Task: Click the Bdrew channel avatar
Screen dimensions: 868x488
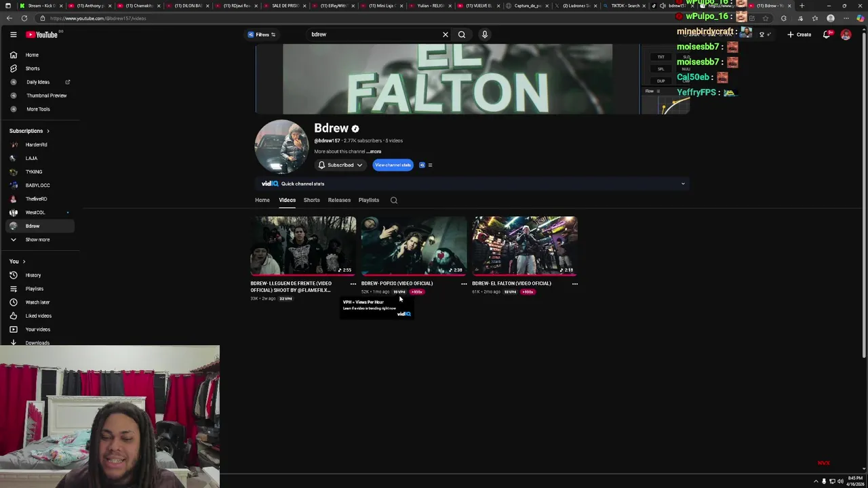Action: (281, 146)
